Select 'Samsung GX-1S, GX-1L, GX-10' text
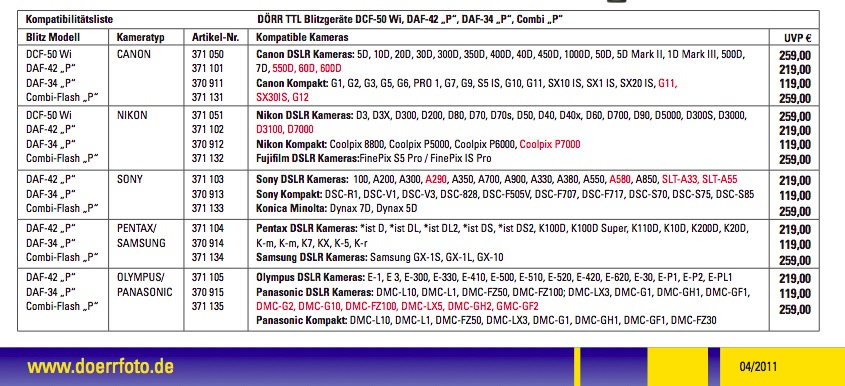The height and width of the screenshot is (386, 845). (x=437, y=257)
